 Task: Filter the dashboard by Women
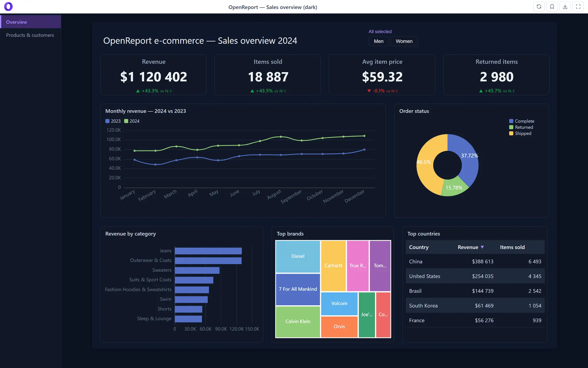tap(404, 41)
